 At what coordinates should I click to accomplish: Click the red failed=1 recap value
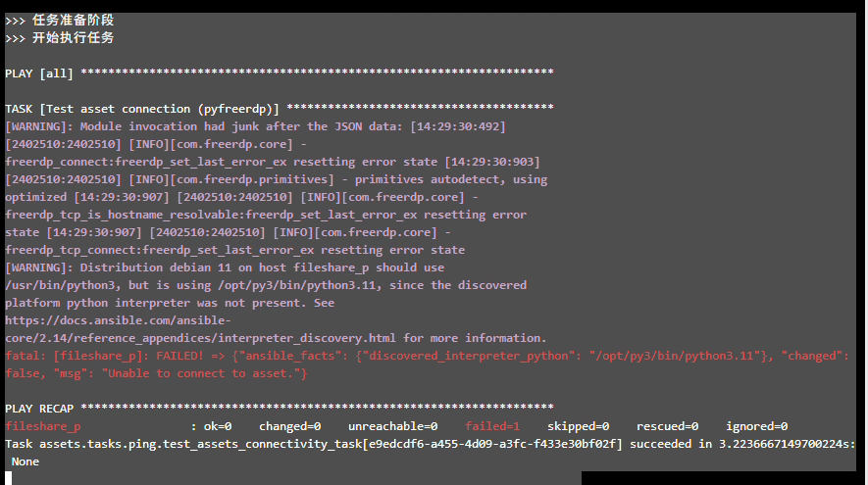click(x=492, y=426)
